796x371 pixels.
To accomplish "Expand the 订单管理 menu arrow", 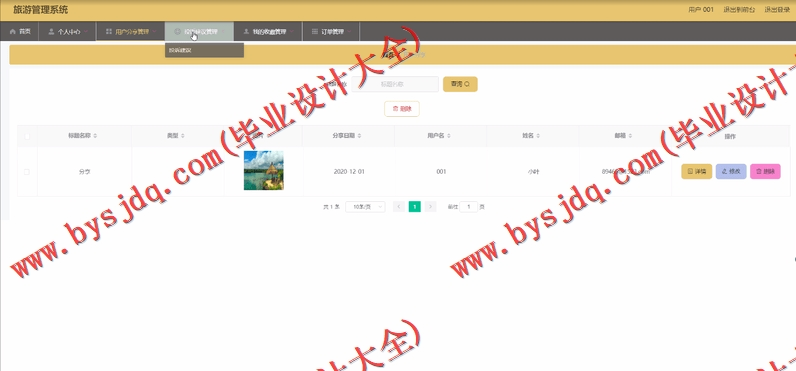I will tap(350, 31).
